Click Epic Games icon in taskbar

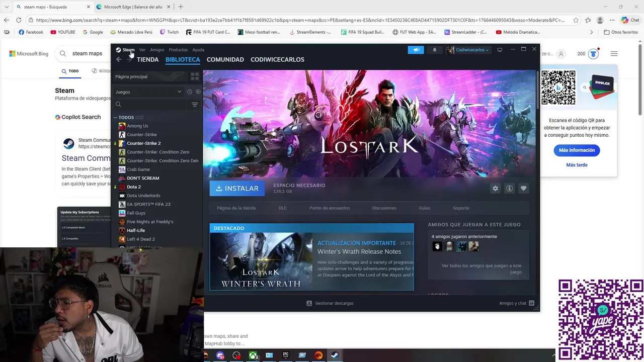coord(286,355)
